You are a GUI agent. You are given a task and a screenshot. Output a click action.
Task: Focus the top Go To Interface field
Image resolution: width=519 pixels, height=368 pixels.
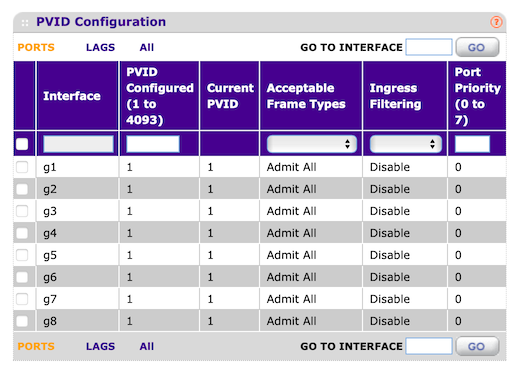[x=429, y=47]
